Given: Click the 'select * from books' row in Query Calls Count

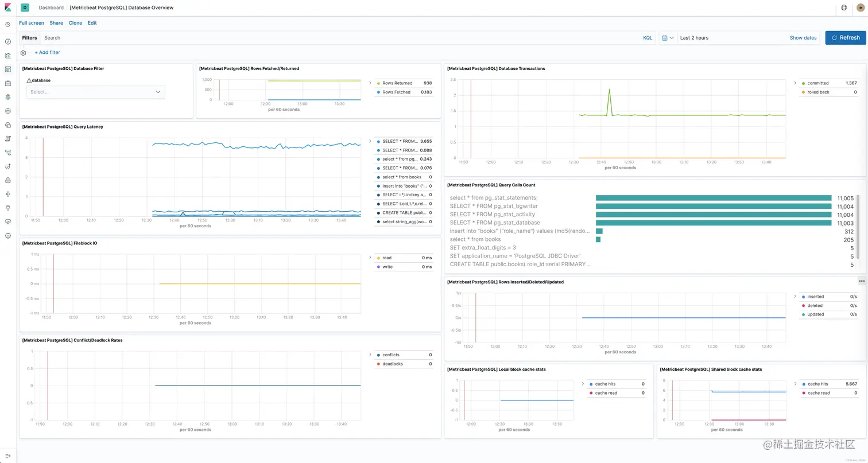Looking at the screenshot, I should pos(652,239).
